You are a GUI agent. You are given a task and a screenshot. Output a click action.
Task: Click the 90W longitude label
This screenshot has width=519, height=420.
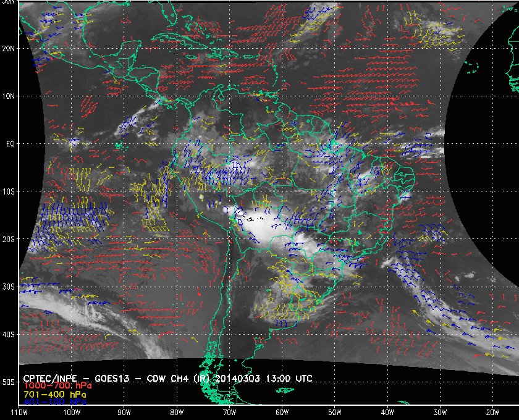click(124, 413)
